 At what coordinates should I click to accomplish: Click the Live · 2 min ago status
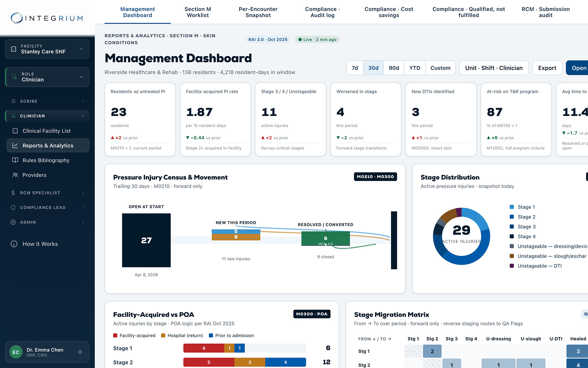pyautogui.click(x=318, y=39)
